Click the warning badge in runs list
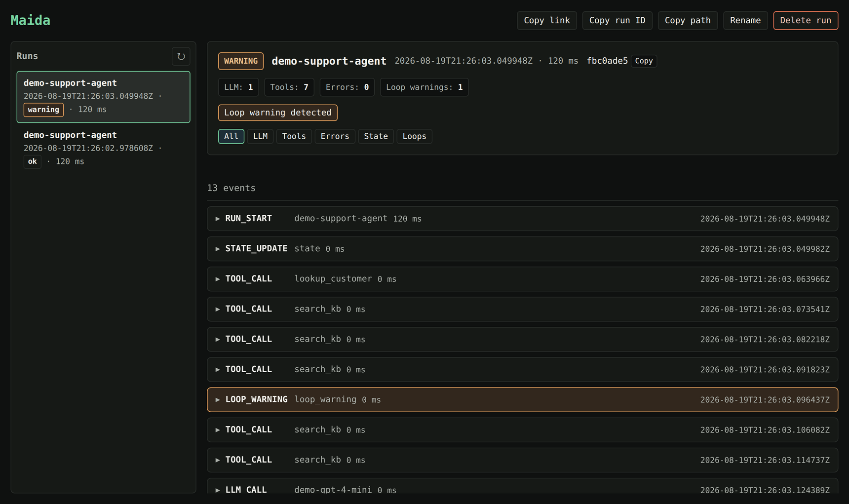The width and height of the screenshot is (849, 504). 43,110
